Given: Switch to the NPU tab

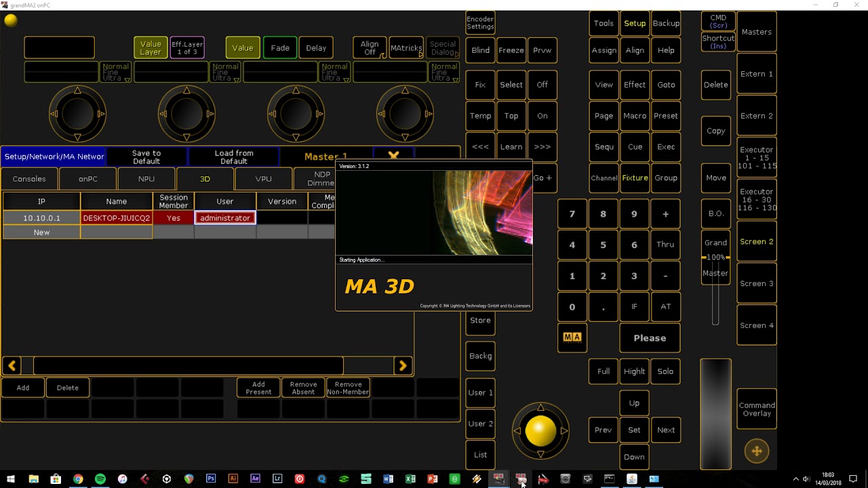Looking at the screenshot, I should click(146, 179).
